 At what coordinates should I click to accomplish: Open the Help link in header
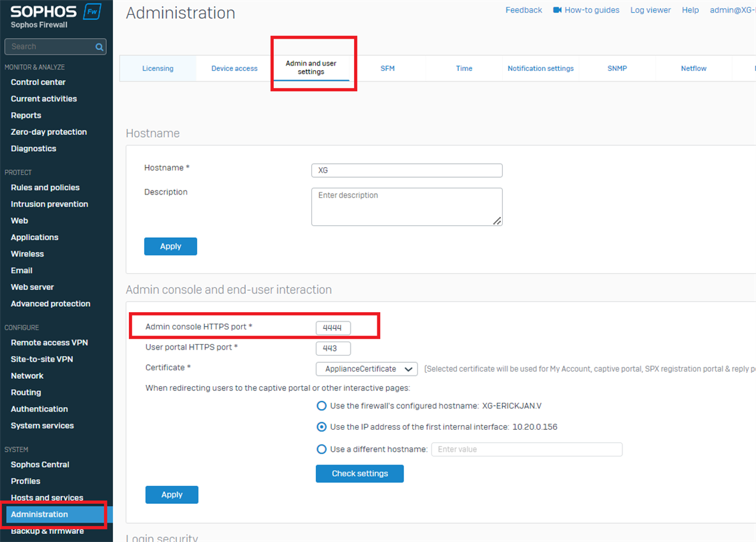point(691,10)
